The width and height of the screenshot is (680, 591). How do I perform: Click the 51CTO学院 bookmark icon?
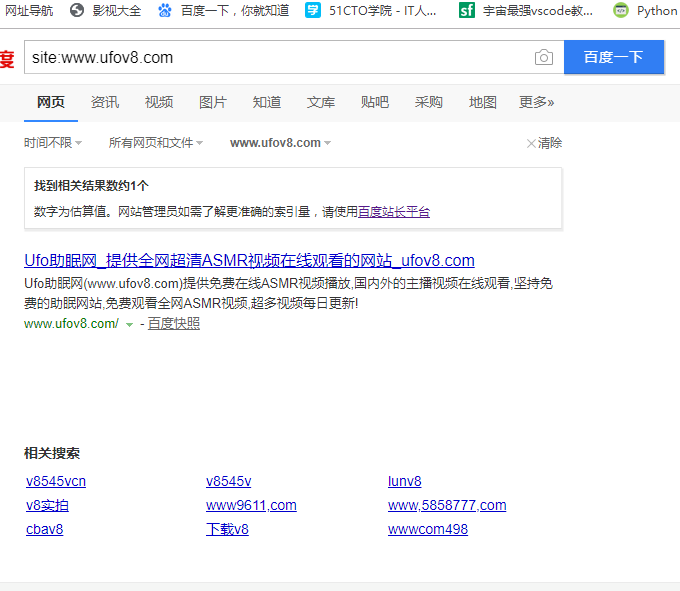(313, 10)
